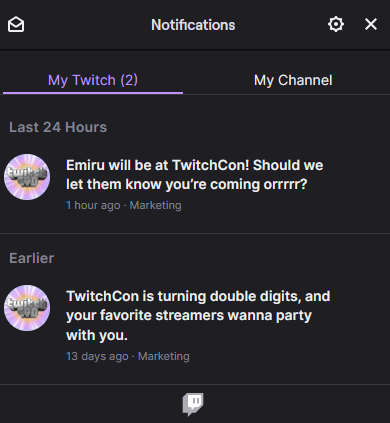
Task: Click the Earlier section header
Action: [31, 258]
